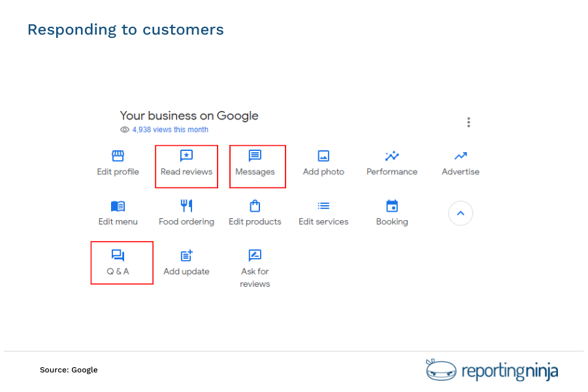Open the Q & A speech bubbles icon
This screenshot has width=588, height=392.
pyautogui.click(x=118, y=255)
